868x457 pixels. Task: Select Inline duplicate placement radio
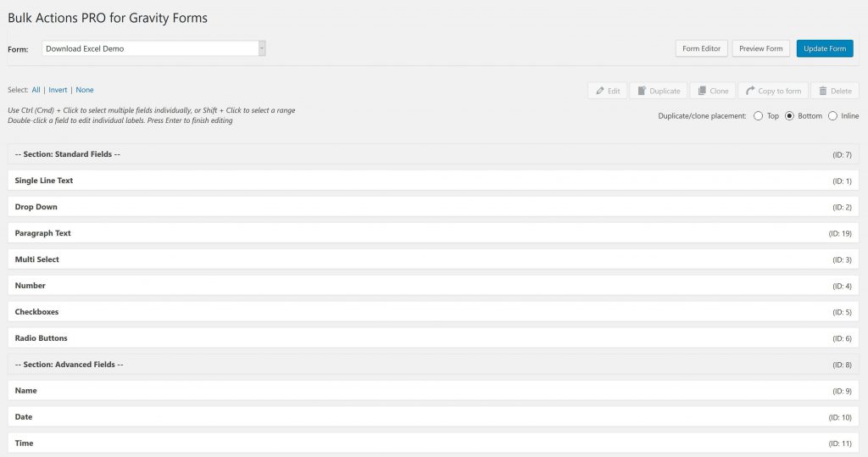pos(832,116)
